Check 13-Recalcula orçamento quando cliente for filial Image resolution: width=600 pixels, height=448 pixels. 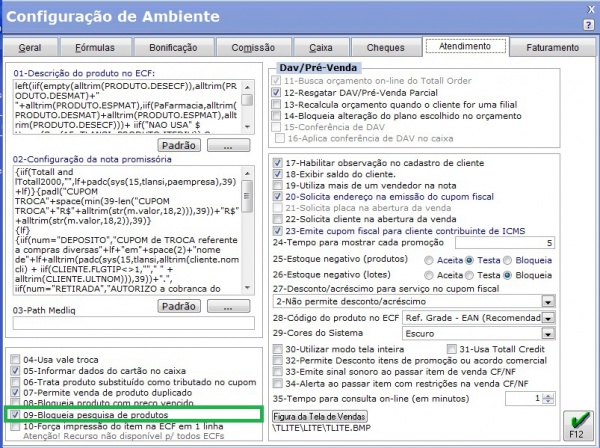276,104
